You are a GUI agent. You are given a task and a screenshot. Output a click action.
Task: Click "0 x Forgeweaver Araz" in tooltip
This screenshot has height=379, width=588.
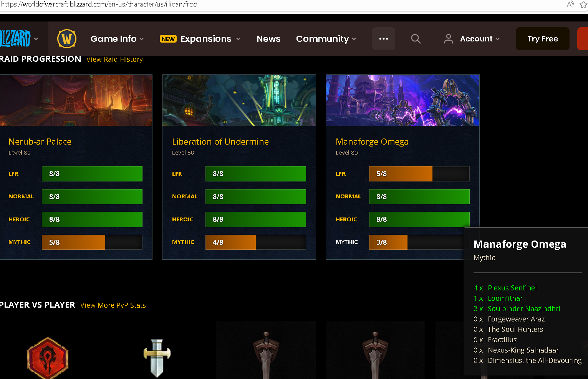tap(509, 319)
